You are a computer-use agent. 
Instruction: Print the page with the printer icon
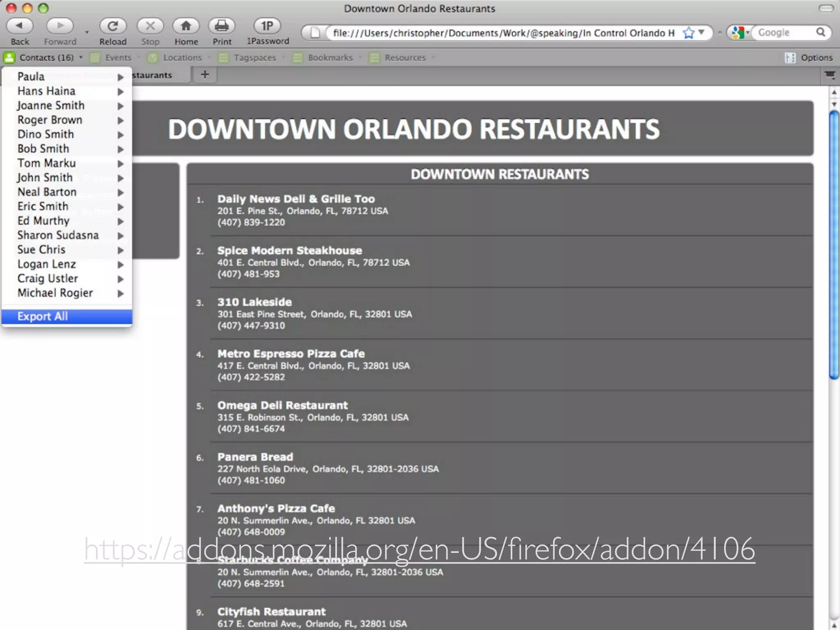tap(221, 26)
